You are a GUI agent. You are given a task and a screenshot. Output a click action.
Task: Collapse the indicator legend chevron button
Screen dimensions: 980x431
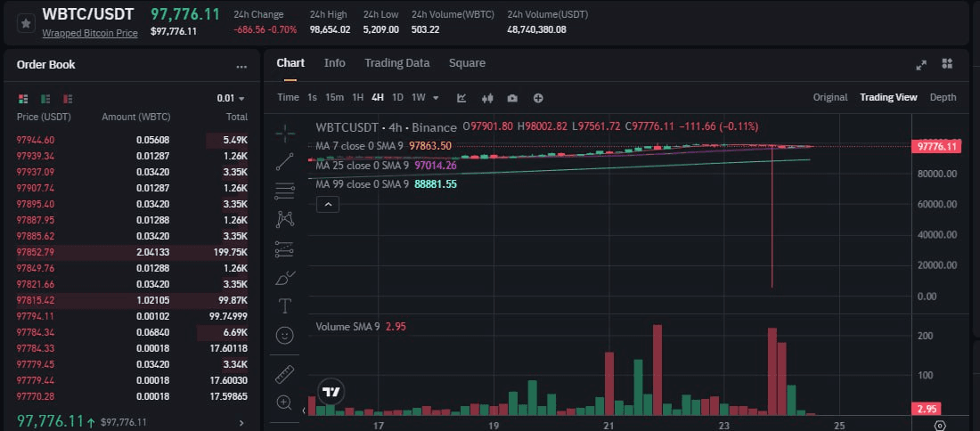[x=328, y=204]
